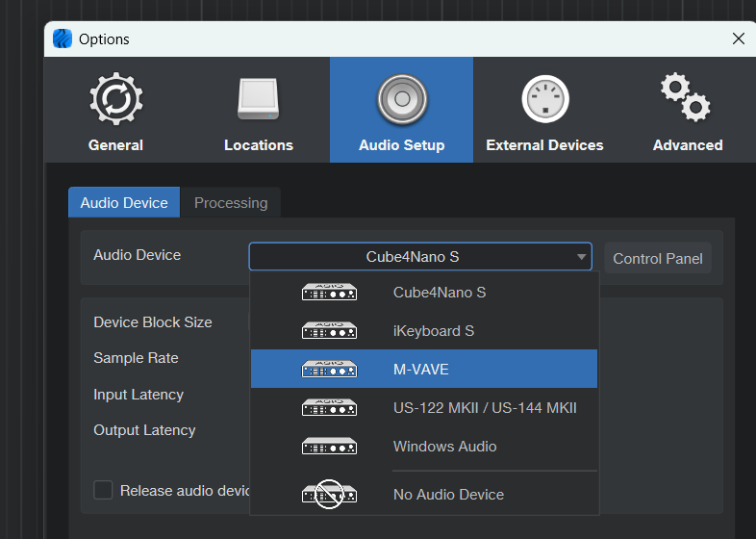This screenshot has width=756, height=539.
Task: Open the General settings gear icon
Action: [x=115, y=100]
